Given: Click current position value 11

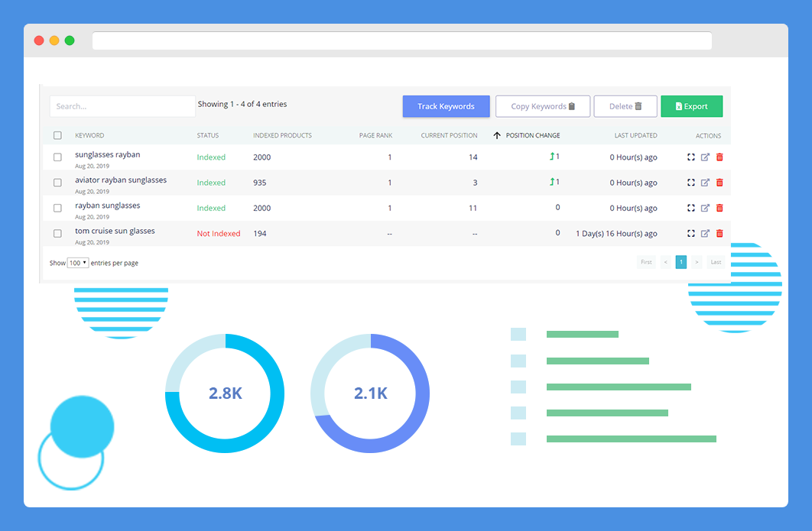Looking at the screenshot, I should pyautogui.click(x=473, y=208).
